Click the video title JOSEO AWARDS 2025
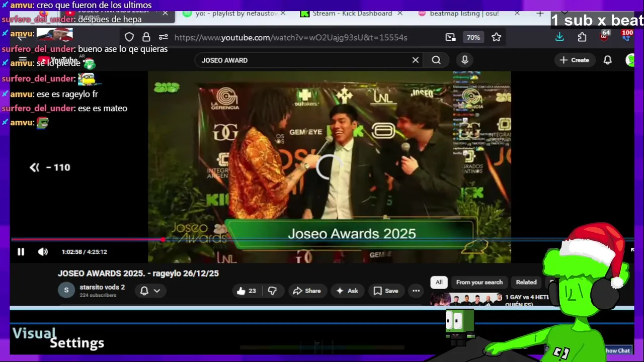This screenshot has width=644, height=362. [138, 274]
